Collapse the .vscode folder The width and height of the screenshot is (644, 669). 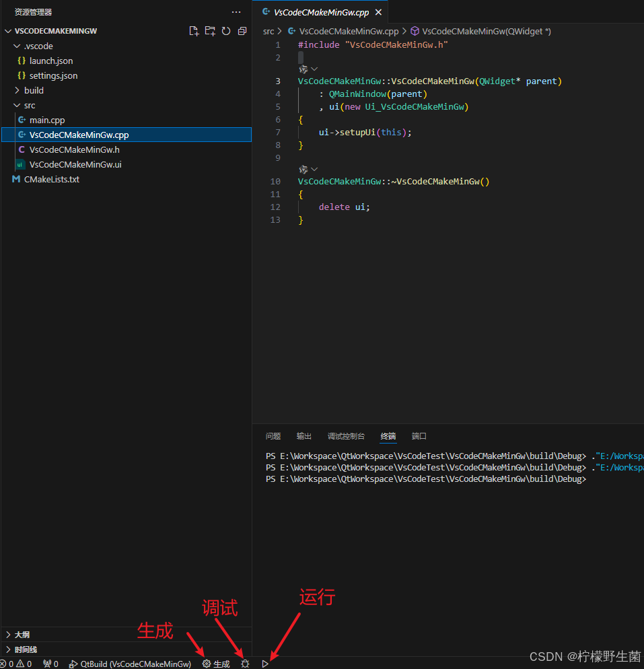[x=38, y=46]
